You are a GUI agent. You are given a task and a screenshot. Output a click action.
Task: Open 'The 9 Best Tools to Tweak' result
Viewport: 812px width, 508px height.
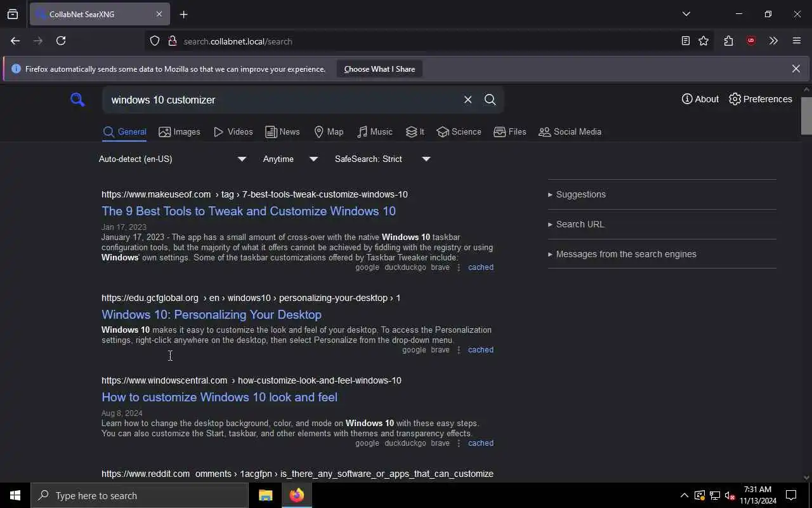249,211
